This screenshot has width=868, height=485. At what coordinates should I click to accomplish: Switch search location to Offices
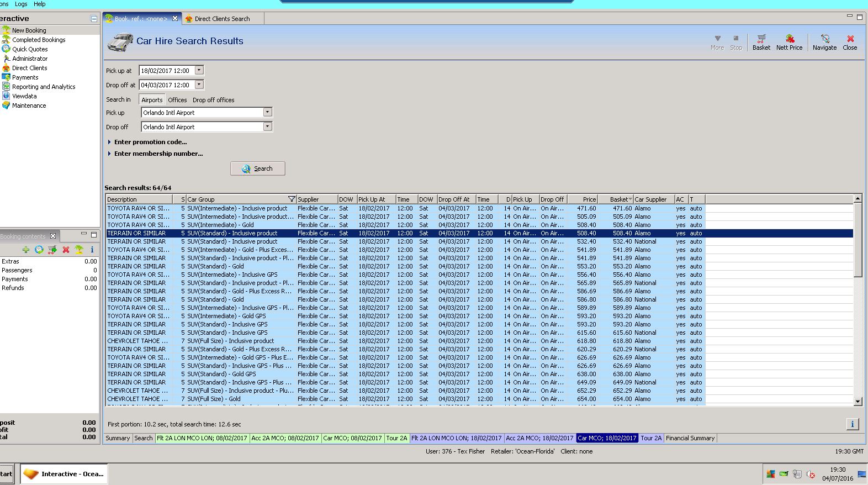click(177, 100)
